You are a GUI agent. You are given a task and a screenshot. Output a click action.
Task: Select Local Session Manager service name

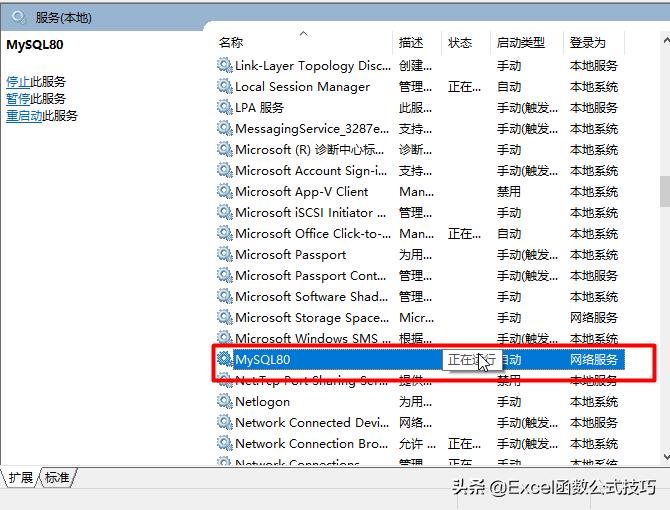tap(303, 87)
